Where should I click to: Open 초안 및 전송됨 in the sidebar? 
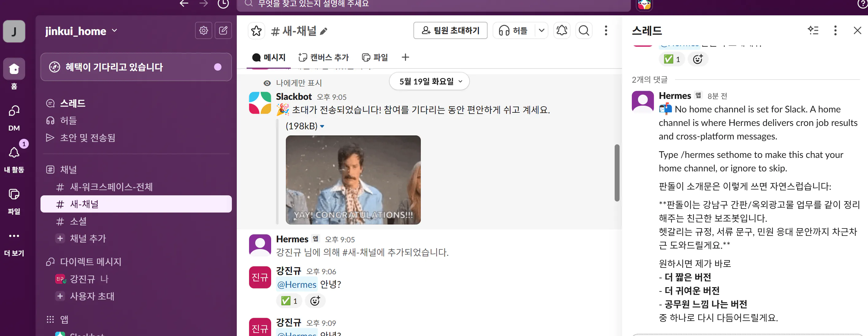(x=136, y=138)
